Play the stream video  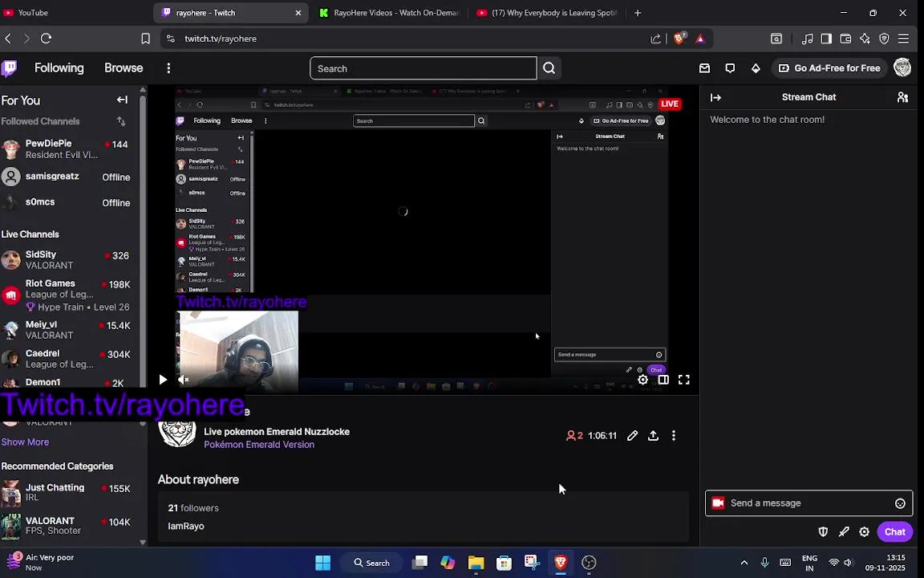[x=163, y=379]
